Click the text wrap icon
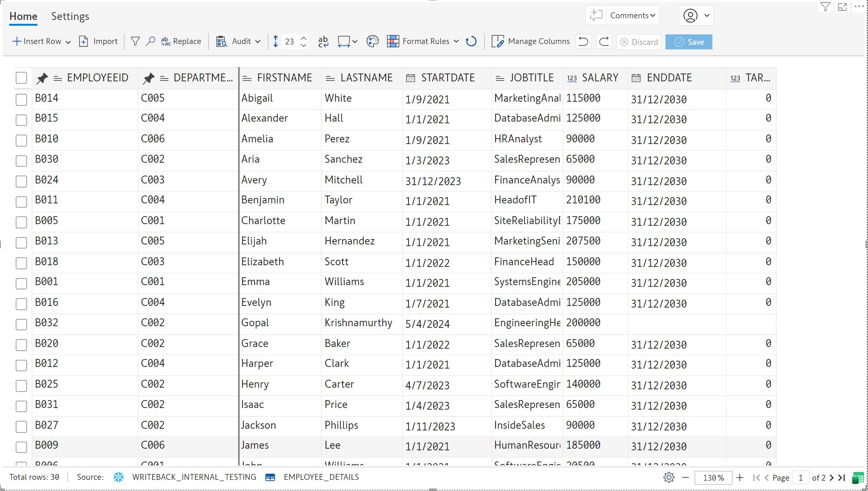Image resolution: width=868 pixels, height=491 pixels. pos(323,42)
